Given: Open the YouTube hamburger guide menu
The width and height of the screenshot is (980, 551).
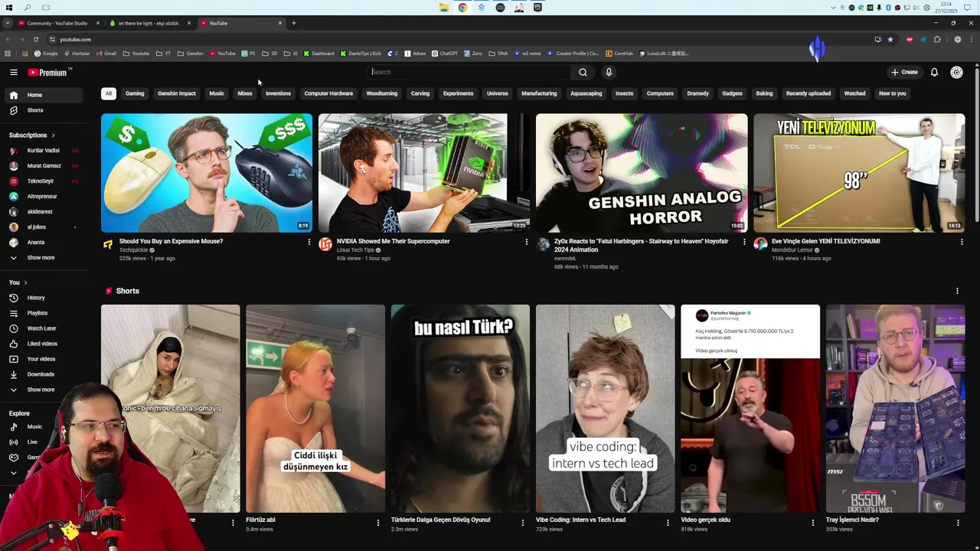Looking at the screenshot, I should pos(13,72).
